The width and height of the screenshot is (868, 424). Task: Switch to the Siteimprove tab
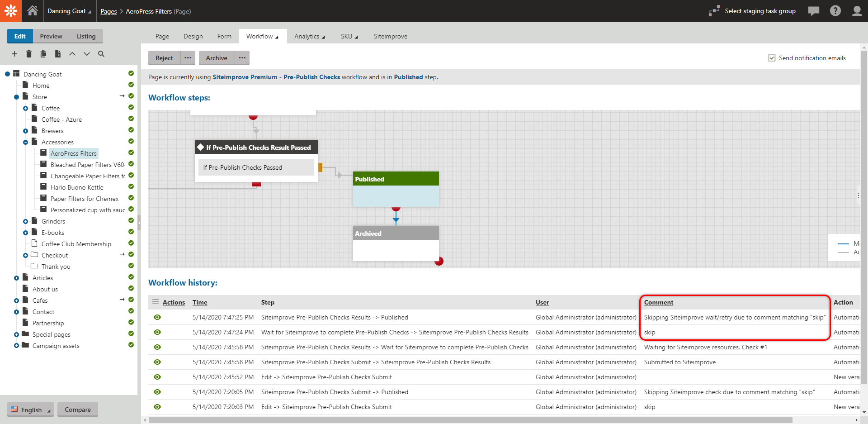click(x=391, y=36)
